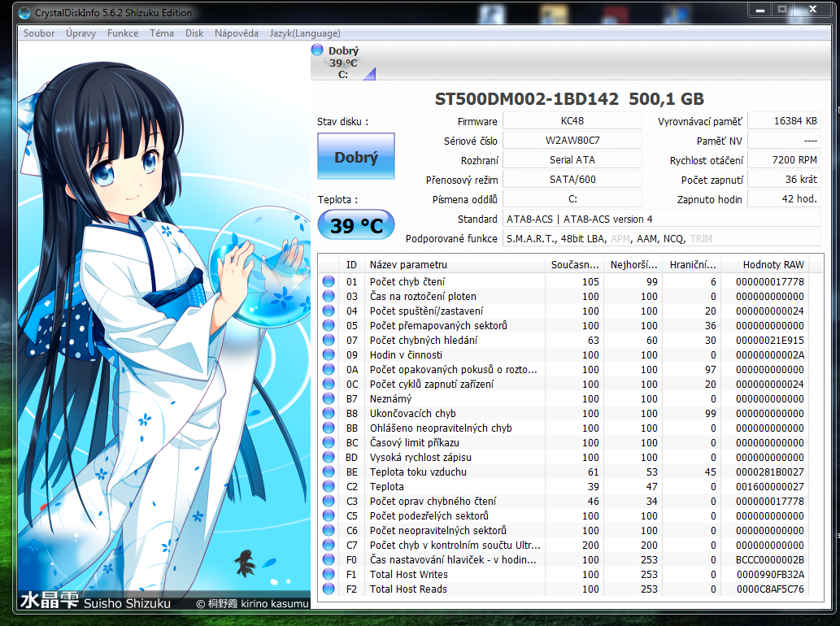Click status orb for Total Host Writes
Screen dimensions: 840x626
click(x=329, y=574)
